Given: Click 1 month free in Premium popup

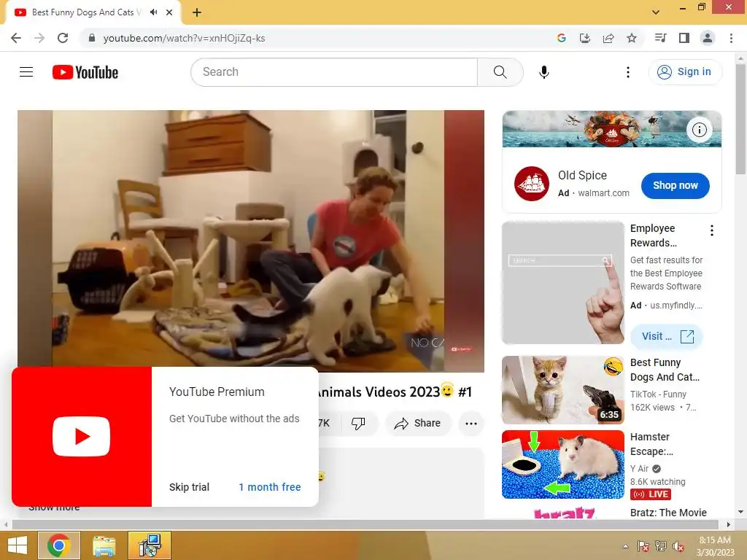Looking at the screenshot, I should (270, 487).
